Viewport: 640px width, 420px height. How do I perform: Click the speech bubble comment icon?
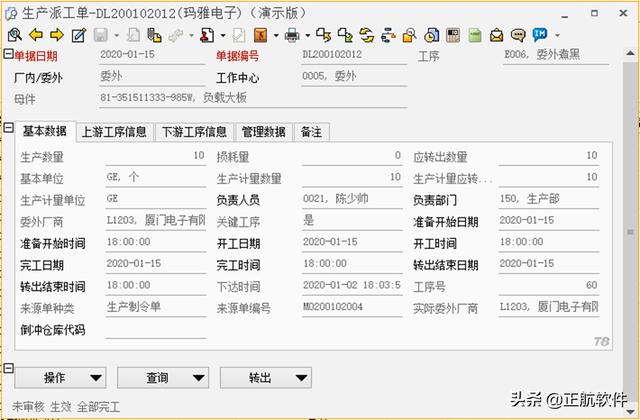click(x=518, y=35)
